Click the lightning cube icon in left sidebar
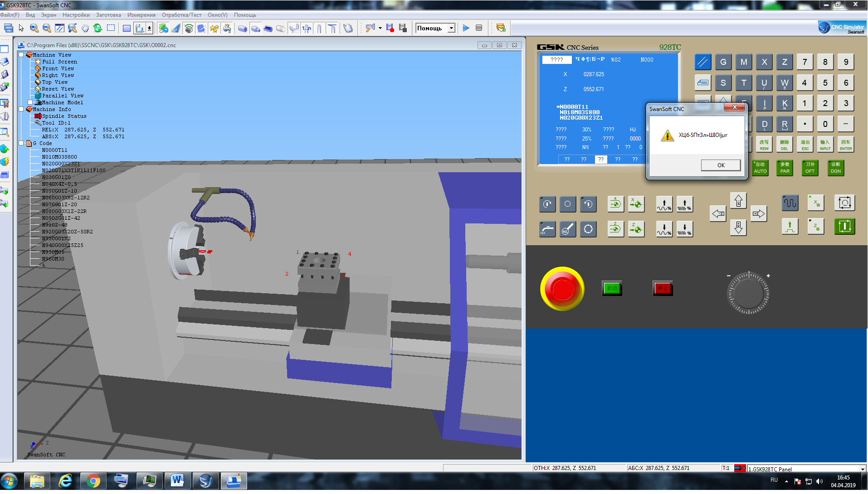This screenshot has height=494, width=868. pos(5,162)
